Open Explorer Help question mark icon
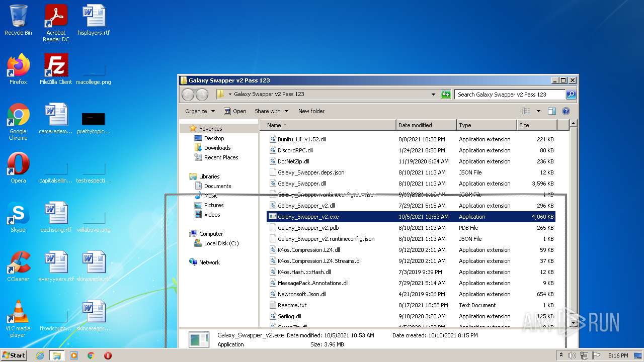The height and width of the screenshot is (362, 644). tap(566, 111)
